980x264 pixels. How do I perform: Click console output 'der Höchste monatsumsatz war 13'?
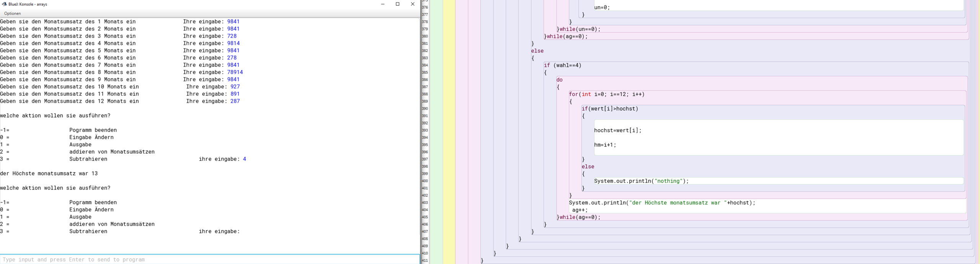[x=49, y=174]
